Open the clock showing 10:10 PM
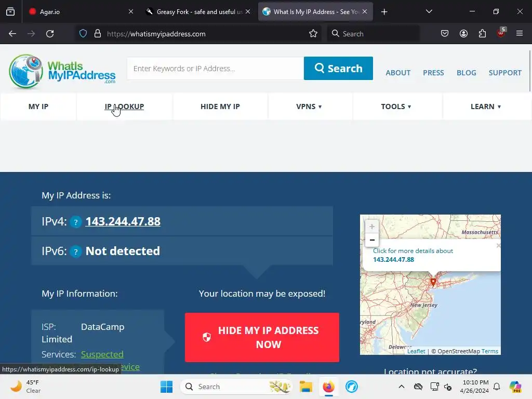Image resolution: width=532 pixels, height=399 pixels. coord(474,387)
